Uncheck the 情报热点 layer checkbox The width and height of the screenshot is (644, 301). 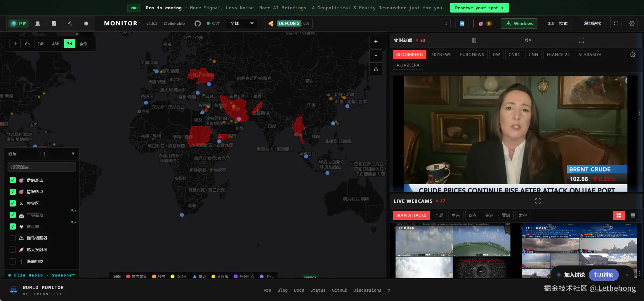click(x=13, y=192)
